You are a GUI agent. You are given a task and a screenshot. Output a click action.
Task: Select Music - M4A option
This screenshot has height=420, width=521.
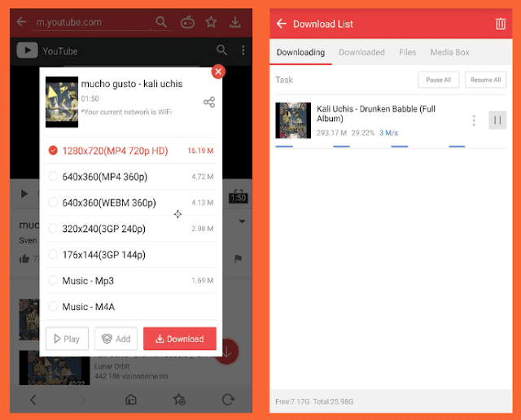click(131, 306)
